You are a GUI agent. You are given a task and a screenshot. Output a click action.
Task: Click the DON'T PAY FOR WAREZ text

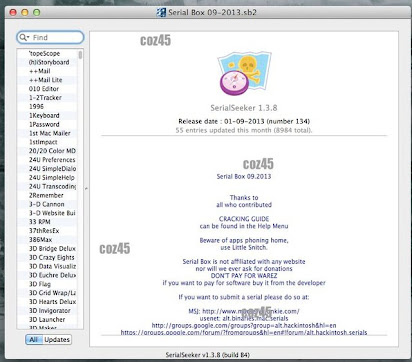[244, 276]
